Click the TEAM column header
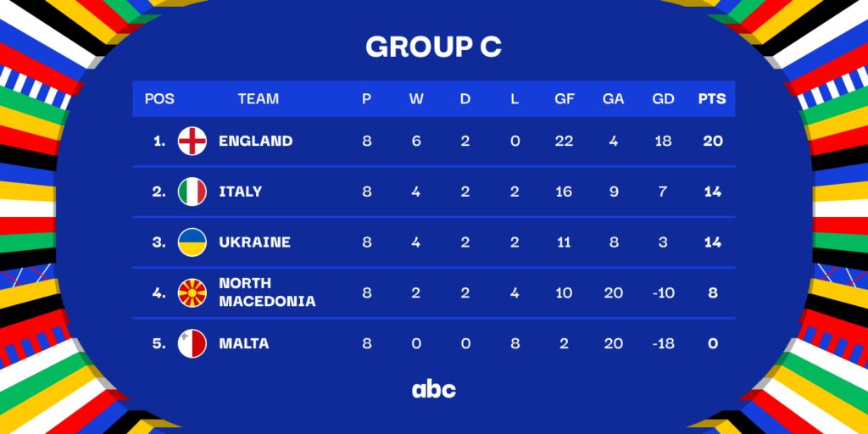 point(258,99)
